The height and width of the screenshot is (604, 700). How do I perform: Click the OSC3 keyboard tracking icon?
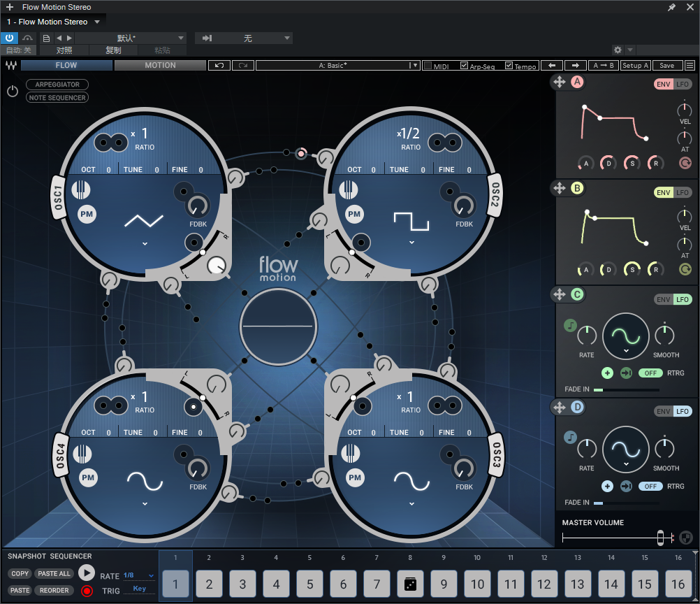[351, 452]
